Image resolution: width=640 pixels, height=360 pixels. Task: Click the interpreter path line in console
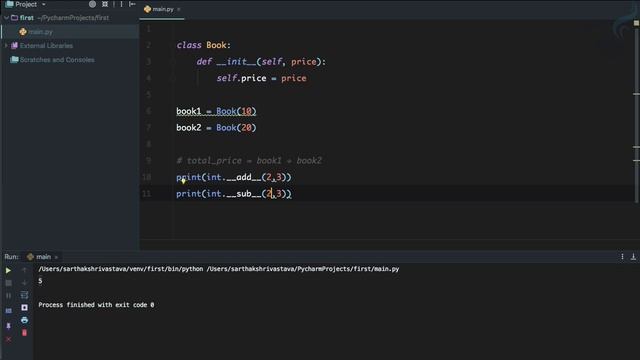pyautogui.click(x=219, y=269)
